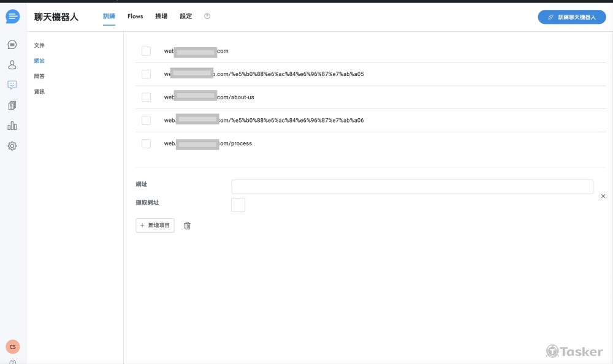This screenshot has width=613, height=364.
Task: Check the box for the process URL
Action: point(147,143)
